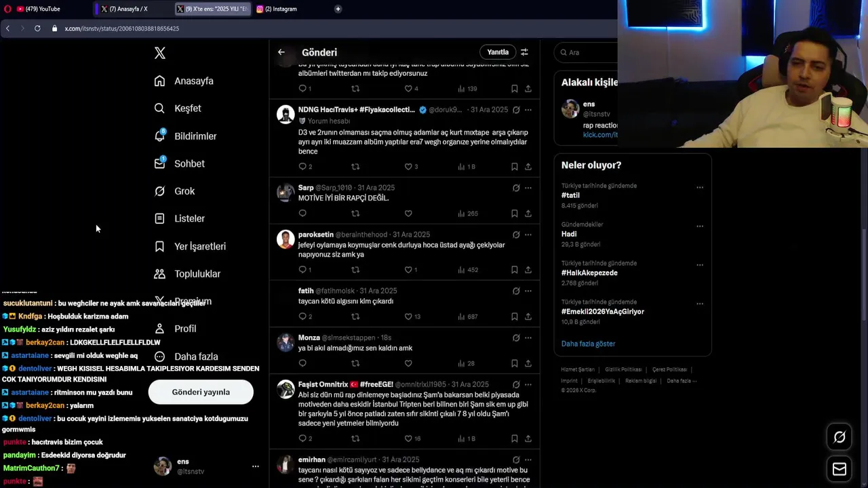Share the NDNG HaciTravis+ post

click(528, 167)
